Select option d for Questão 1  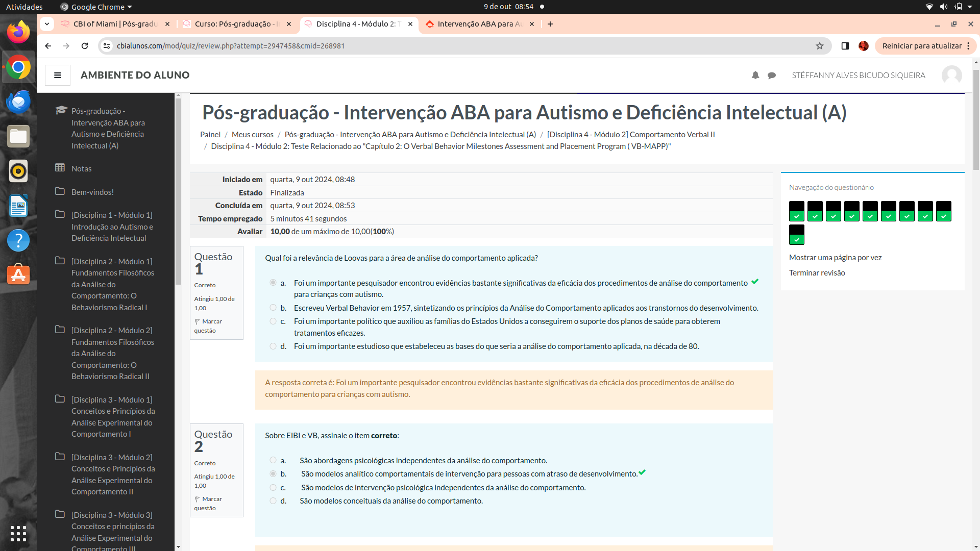pos(273,346)
